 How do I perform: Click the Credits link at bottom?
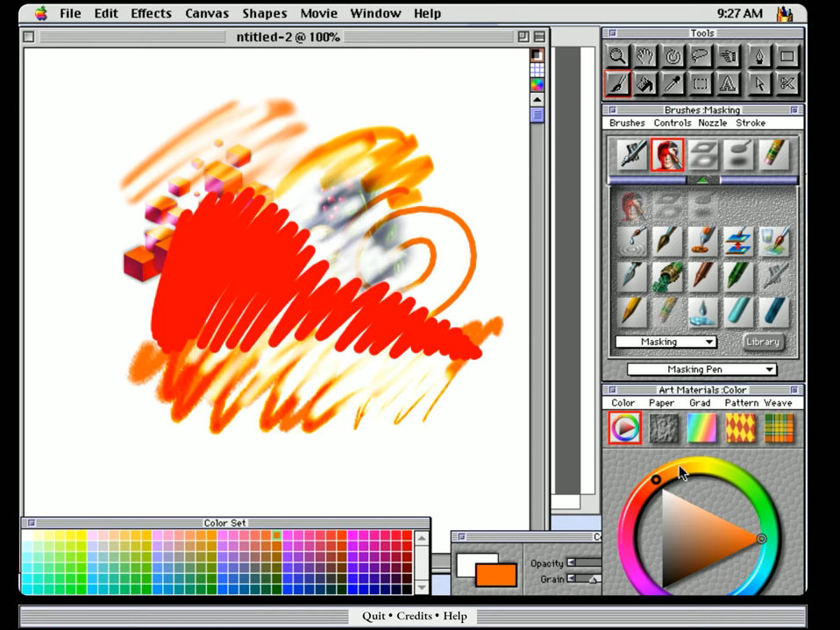[414, 616]
